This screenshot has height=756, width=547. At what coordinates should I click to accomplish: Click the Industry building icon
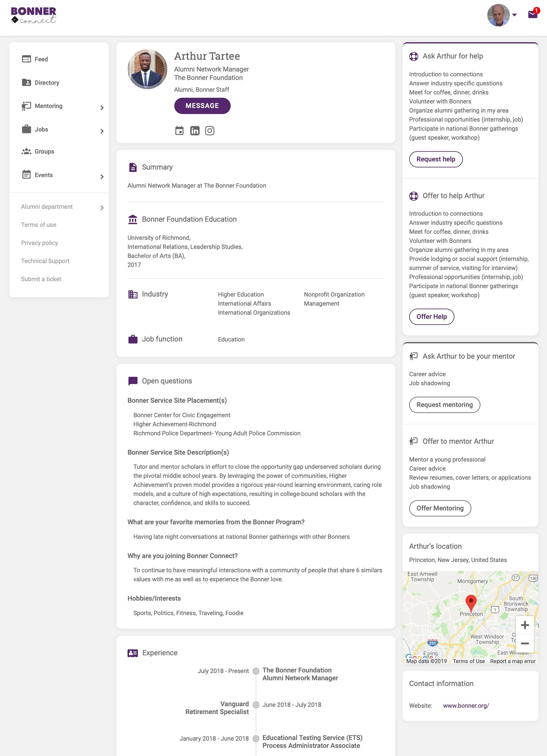pyautogui.click(x=133, y=294)
